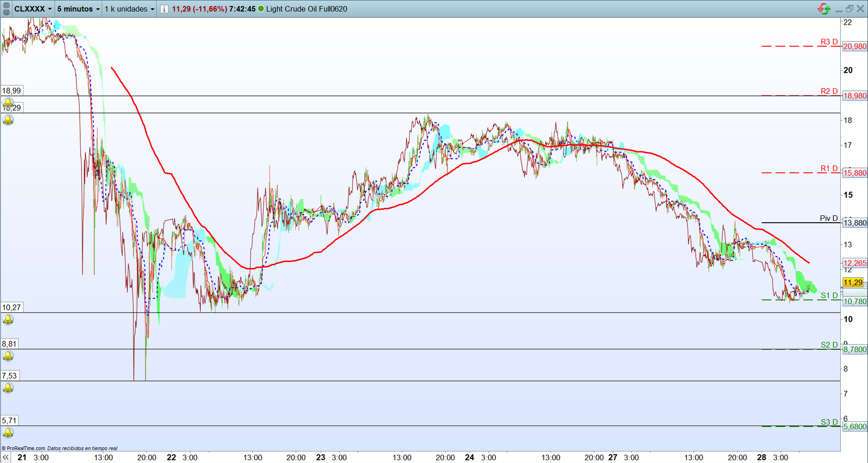Click the chart link group icon beside CLXXXX

pos(6,9)
